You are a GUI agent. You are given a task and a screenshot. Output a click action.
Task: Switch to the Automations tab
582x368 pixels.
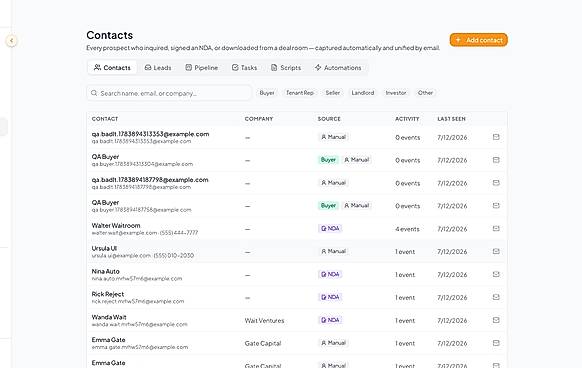[x=338, y=68]
